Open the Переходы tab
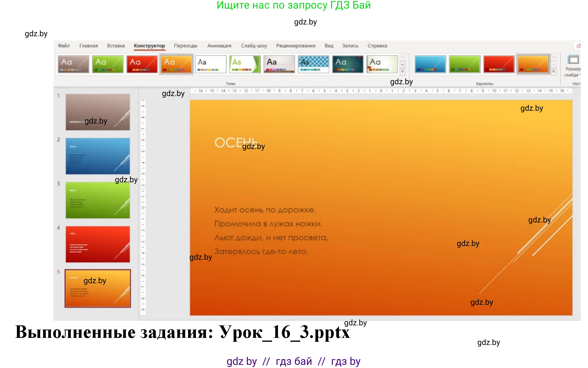 [x=185, y=46]
